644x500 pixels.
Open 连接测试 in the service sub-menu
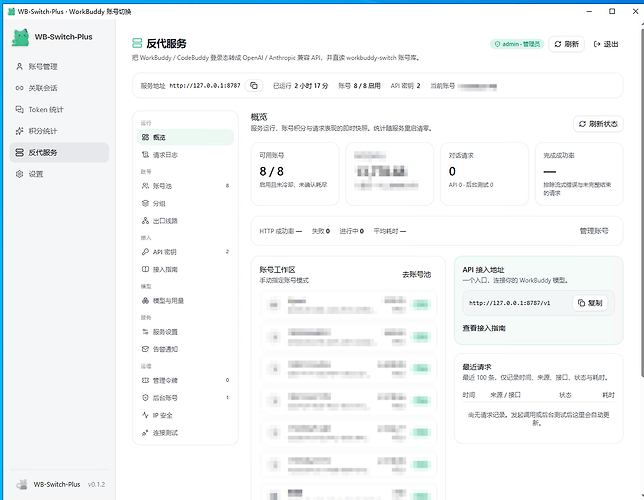coord(185,433)
